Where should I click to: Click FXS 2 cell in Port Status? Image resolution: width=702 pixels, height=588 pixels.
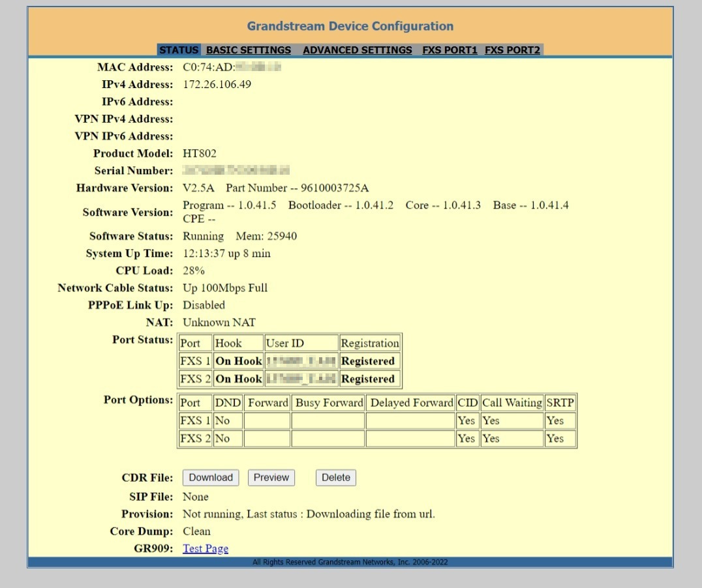(x=195, y=379)
